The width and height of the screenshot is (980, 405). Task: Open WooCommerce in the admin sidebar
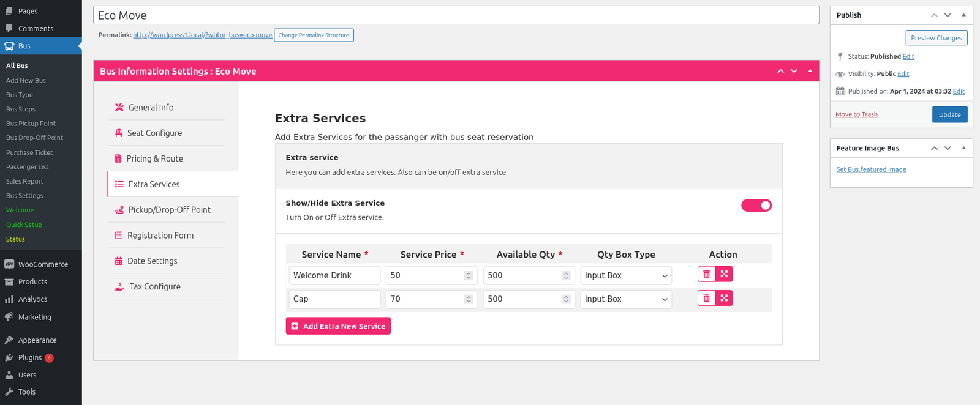point(43,264)
